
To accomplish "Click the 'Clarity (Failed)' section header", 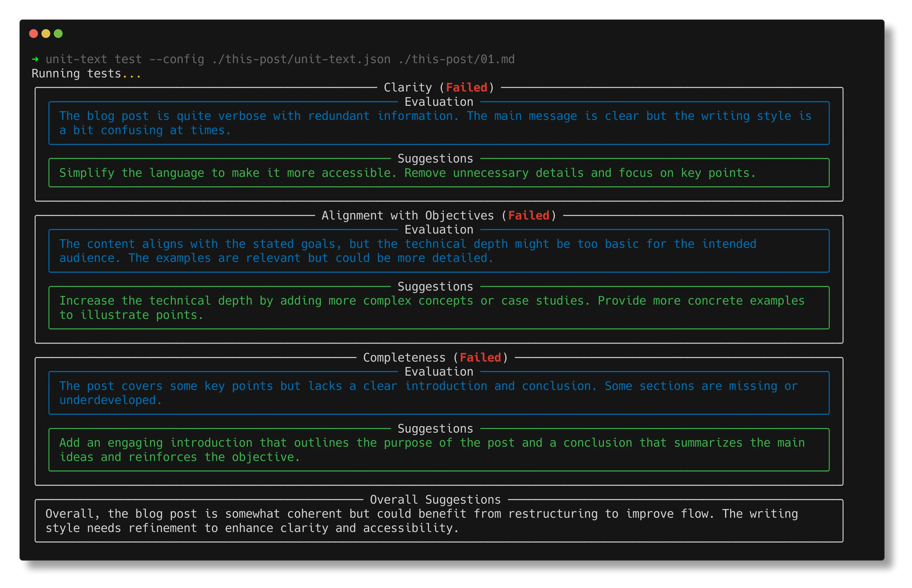I will (x=439, y=88).
